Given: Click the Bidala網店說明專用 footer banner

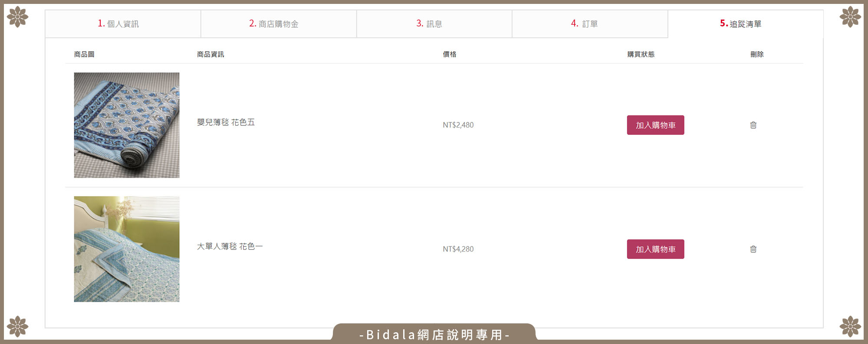Looking at the screenshot, I should click(434, 334).
